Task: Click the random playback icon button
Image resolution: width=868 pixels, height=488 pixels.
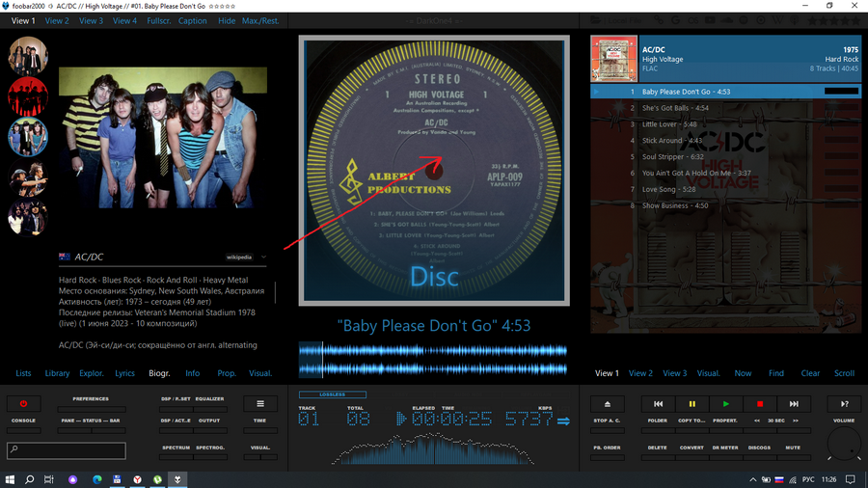Action: tap(844, 404)
